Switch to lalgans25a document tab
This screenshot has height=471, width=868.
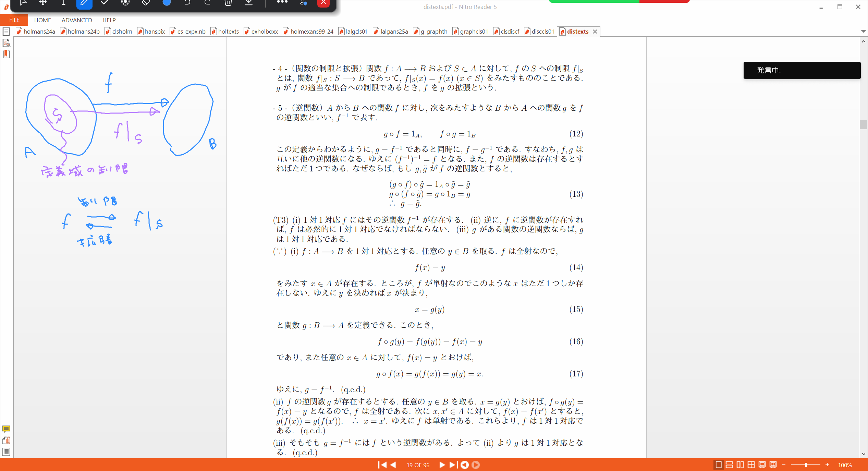point(391,32)
